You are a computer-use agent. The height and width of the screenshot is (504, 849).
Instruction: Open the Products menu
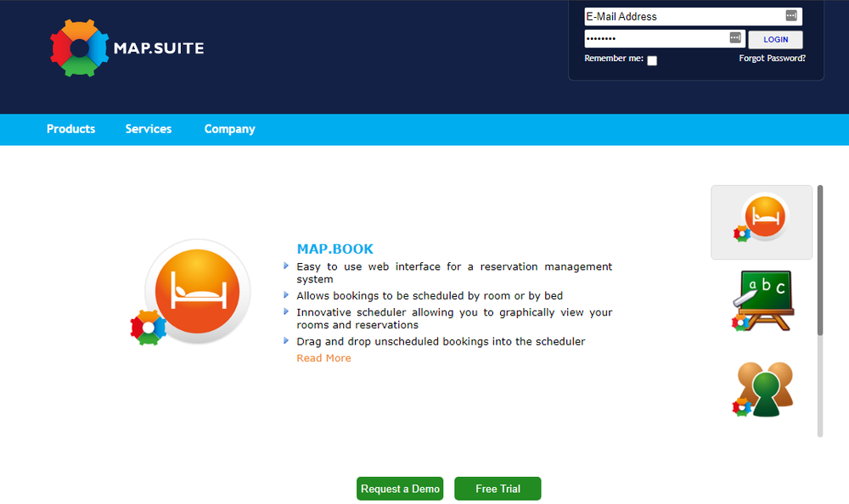(70, 129)
